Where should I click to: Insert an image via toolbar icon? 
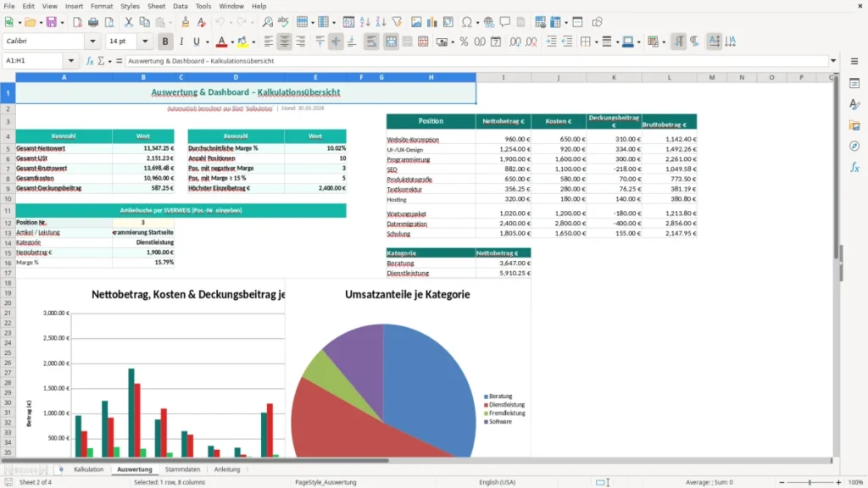click(416, 22)
